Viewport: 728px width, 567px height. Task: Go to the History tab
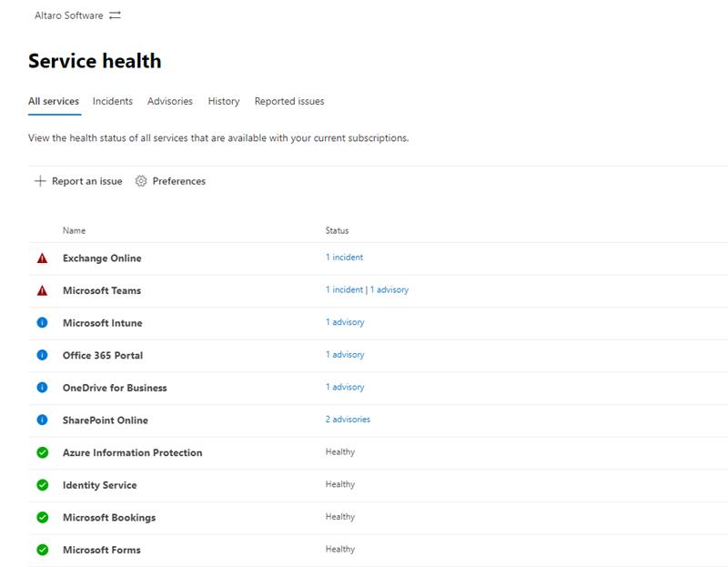coord(224,101)
